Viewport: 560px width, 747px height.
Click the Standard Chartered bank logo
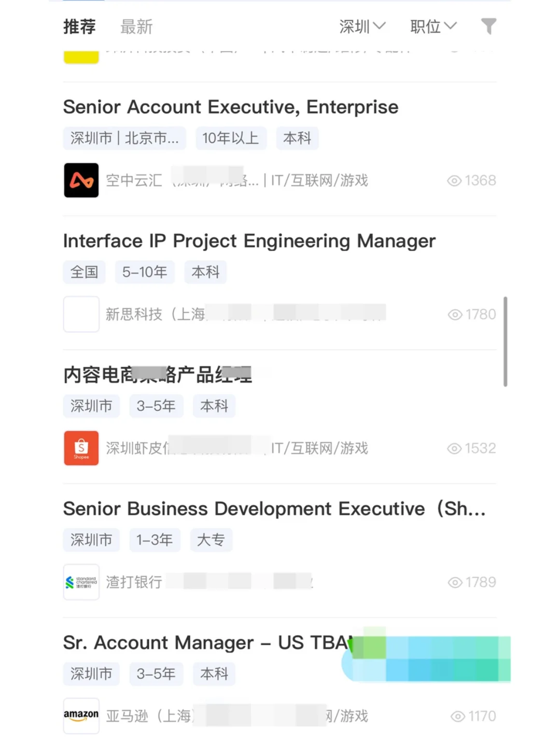click(x=81, y=582)
